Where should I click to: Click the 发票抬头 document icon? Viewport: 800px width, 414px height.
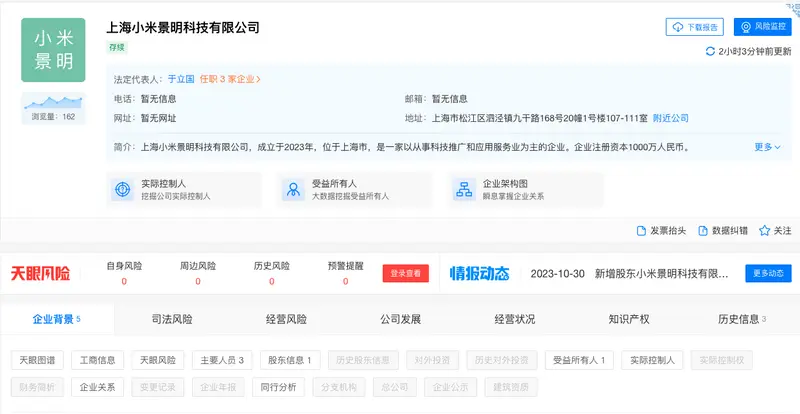[x=641, y=231]
